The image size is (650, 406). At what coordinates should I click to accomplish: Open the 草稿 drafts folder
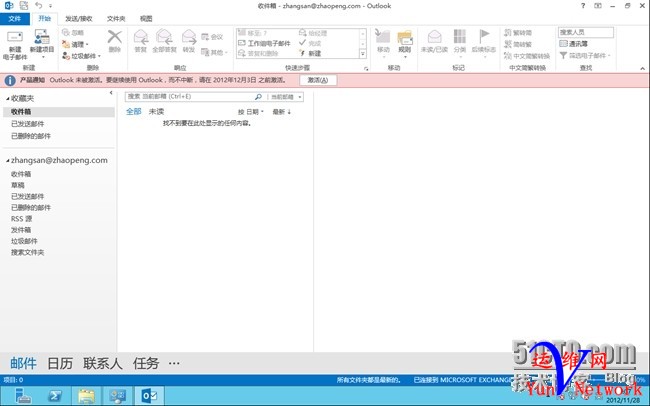[x=18, y=185]
